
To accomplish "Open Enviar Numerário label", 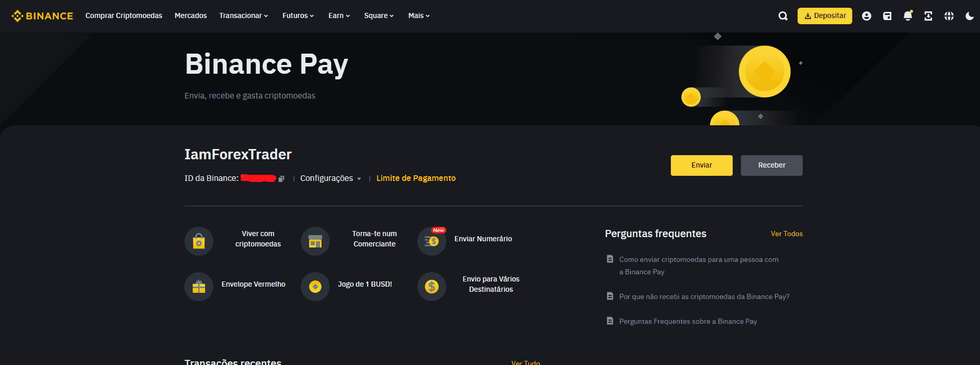I will [483, 239].
